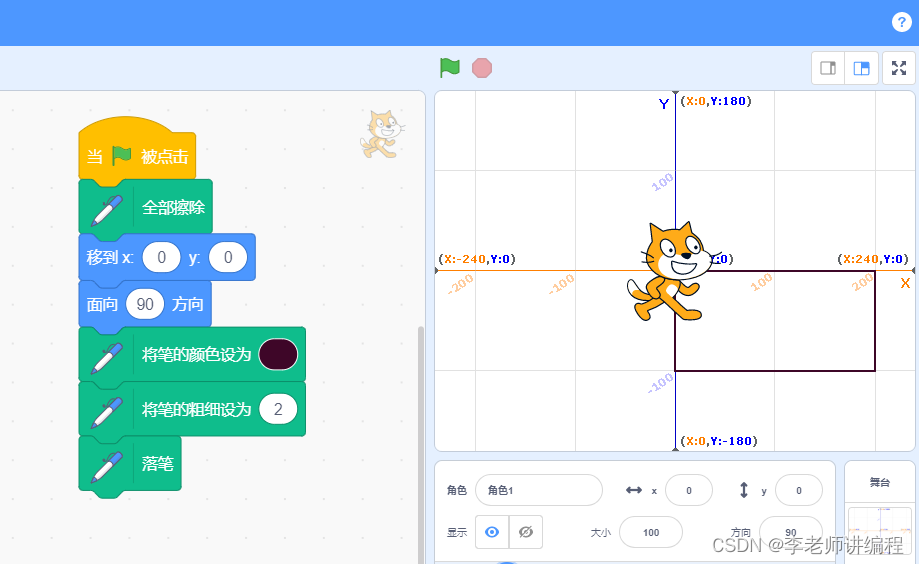Image resolution: width=919 pixels, height=564 pixels.
Task: Click the pen icon on 将笔的粗细设为 block
Action: 107,412
